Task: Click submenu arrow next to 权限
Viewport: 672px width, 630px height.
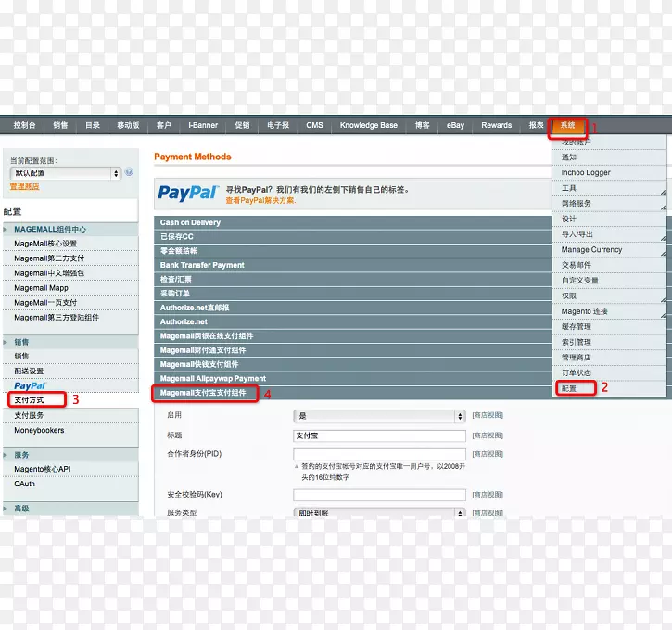Action: (x=663, y=298)
